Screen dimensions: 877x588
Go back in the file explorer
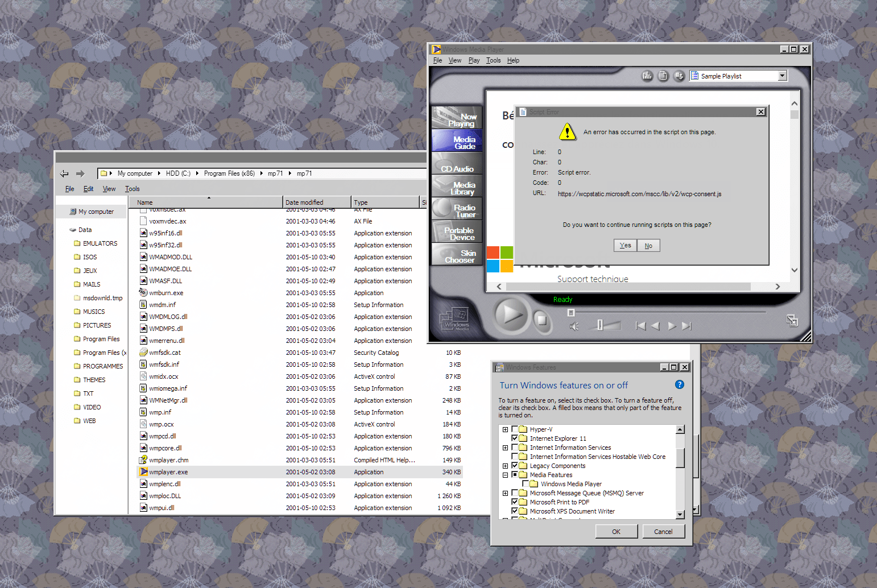64,173
